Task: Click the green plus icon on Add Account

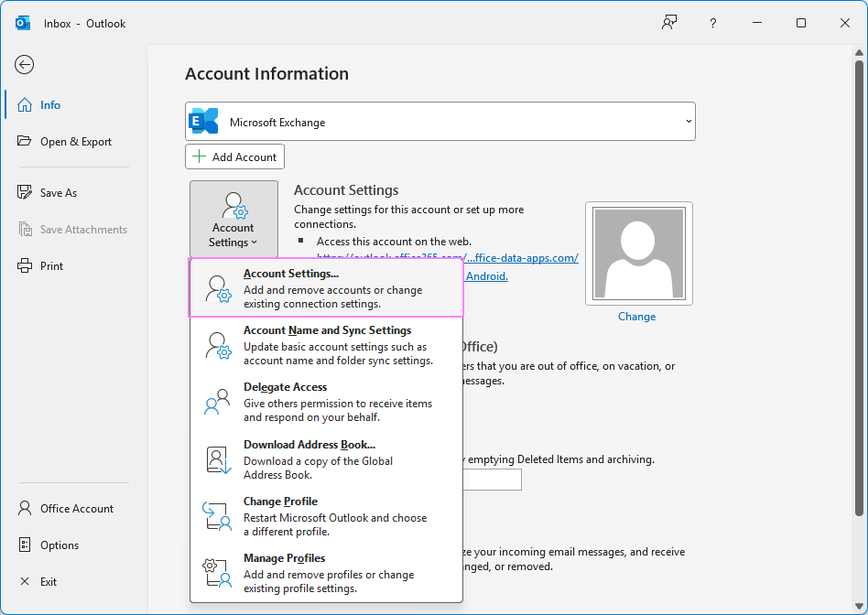Action: [199, 156]
